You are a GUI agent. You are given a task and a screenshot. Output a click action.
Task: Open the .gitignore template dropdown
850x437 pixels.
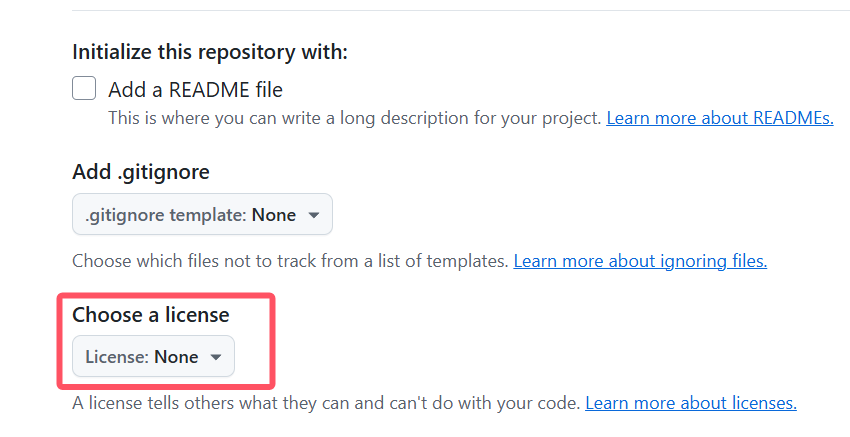tap(202, 214)
